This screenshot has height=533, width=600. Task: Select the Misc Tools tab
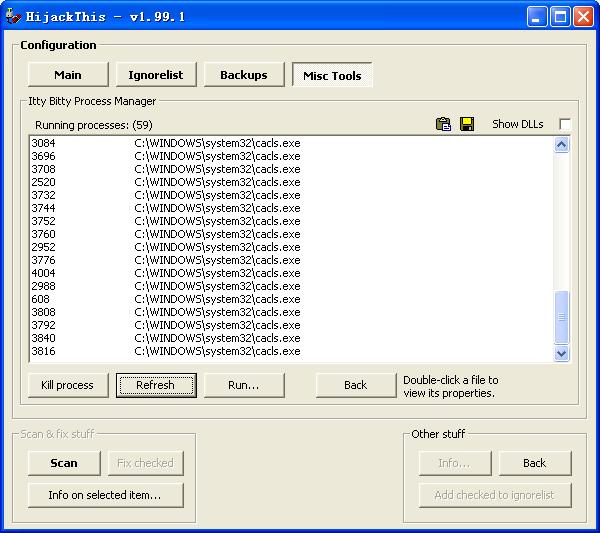pyautogui.click(x=332, y=75)
